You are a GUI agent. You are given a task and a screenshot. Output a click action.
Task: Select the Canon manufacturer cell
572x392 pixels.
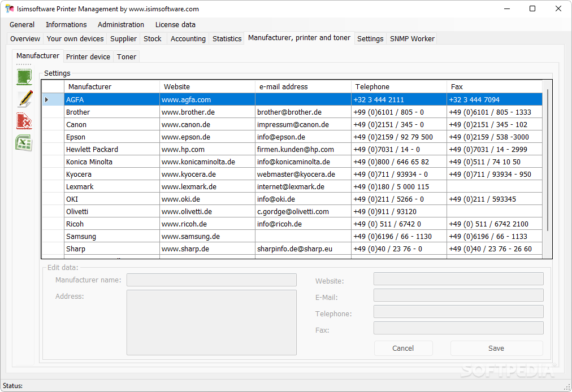tap(112, 124)
